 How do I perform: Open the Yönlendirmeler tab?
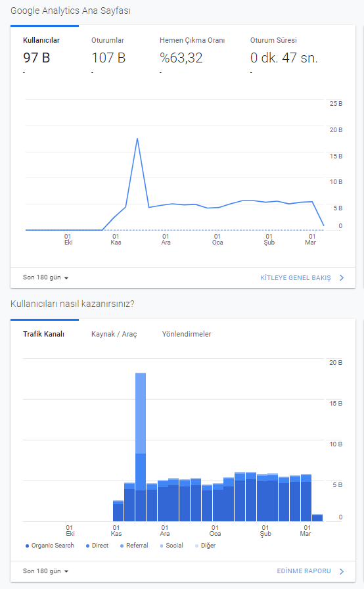pyautogui.click(x=187, y=334)
